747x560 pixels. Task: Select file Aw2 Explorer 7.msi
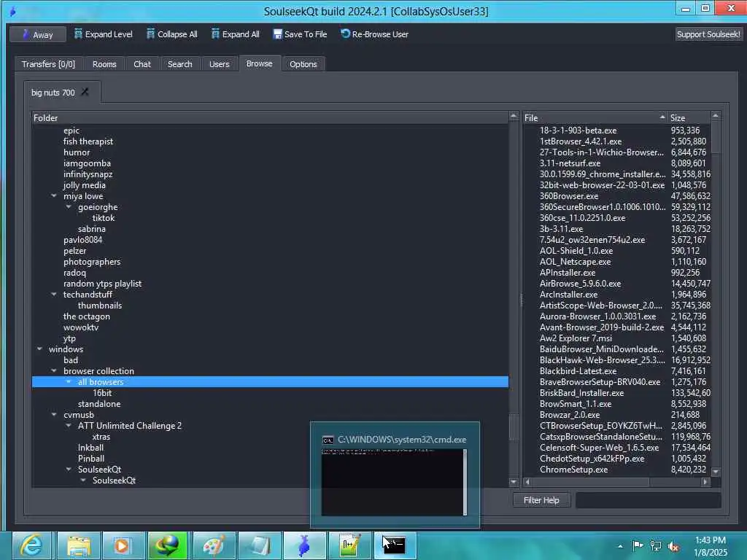[x=576, y=338]
